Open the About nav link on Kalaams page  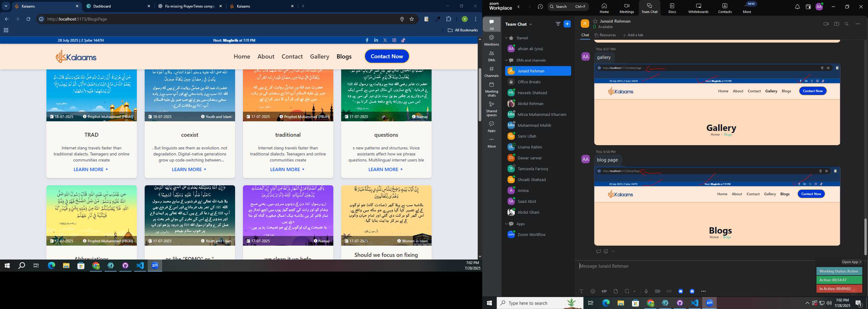tap(266, 56)
